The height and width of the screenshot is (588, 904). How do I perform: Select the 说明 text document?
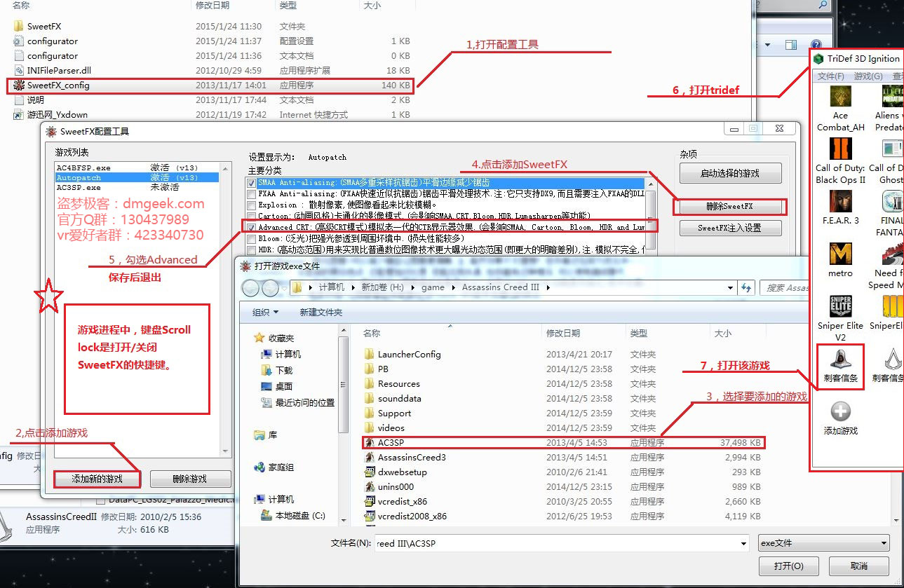point(29,100)
